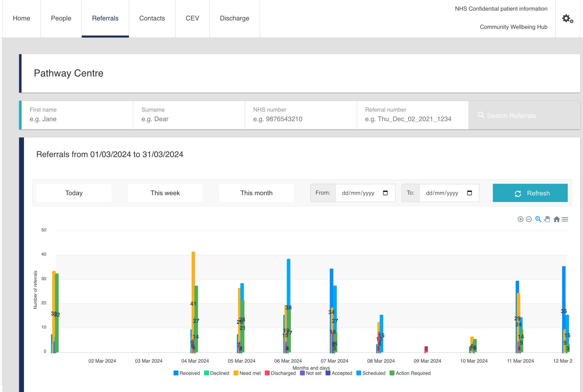Activate the chart panning hand tool
The height and width of the screenshot is (392, 583).
tap(547, 219)
